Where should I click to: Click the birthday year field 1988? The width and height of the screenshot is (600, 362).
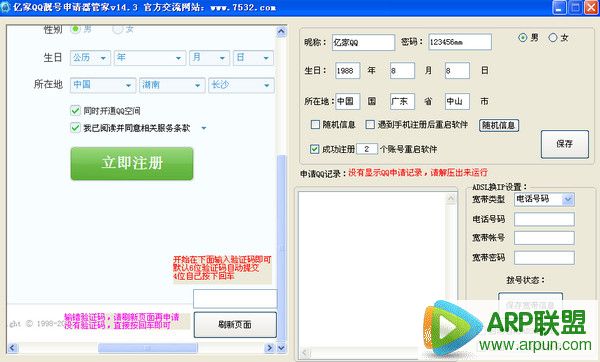(x=347, y=71)
